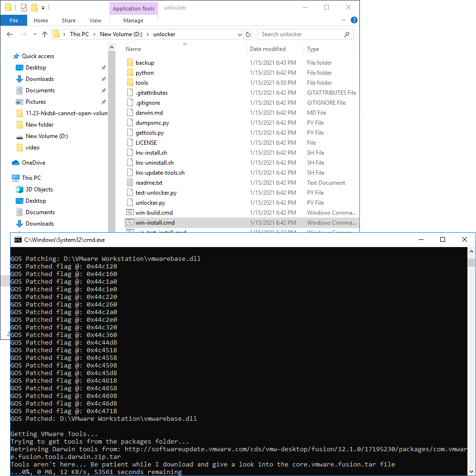Select the tools folder icon
The image size is (476, 476).
pos(130,82)
